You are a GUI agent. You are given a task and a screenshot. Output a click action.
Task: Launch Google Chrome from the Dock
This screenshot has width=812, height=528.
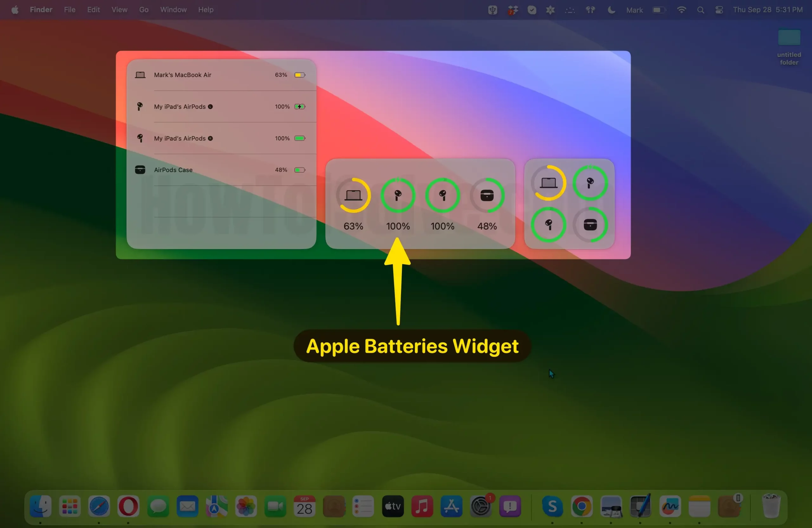(x=582, y=506)
